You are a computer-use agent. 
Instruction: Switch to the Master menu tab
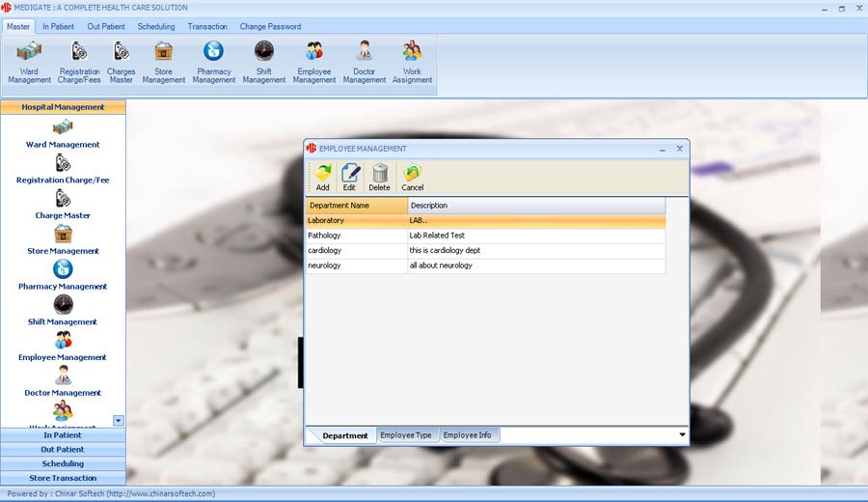tap(18, 26)
